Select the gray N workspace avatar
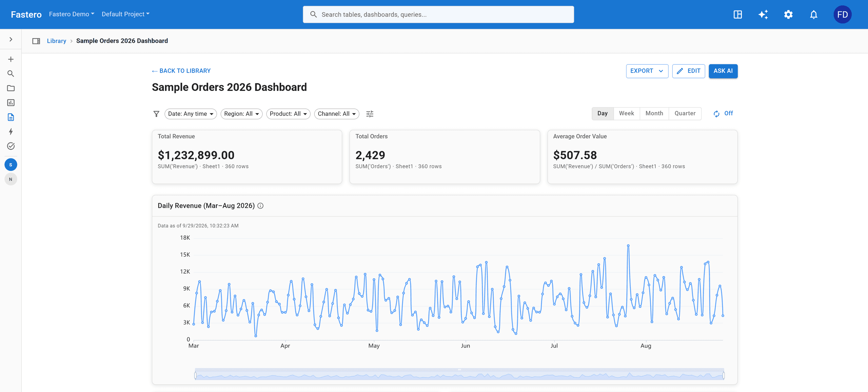Viewport: 868px width, 392px height. pyautogui.click(x=11, y=179)
